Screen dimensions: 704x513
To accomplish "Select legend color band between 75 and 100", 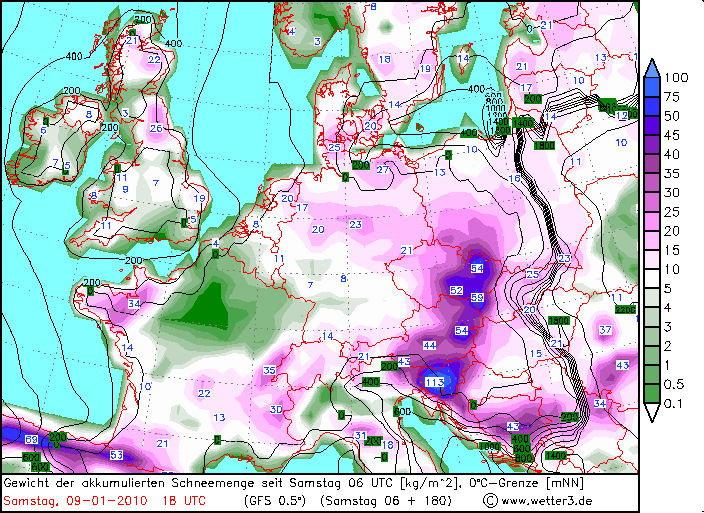I will point(652,87).
